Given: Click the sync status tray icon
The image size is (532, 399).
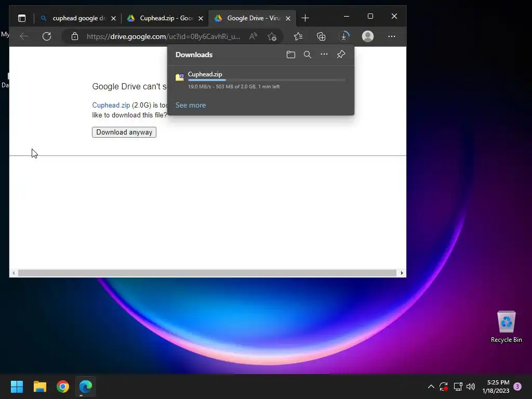Looking at the screenshot, I should tap(444, 387).
